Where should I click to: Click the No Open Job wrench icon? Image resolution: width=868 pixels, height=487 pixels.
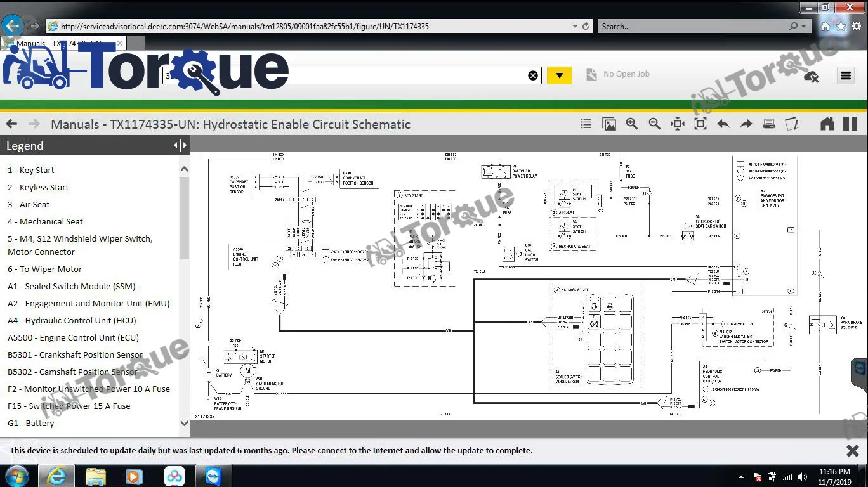pyautogui.click(x=591, y=75)
